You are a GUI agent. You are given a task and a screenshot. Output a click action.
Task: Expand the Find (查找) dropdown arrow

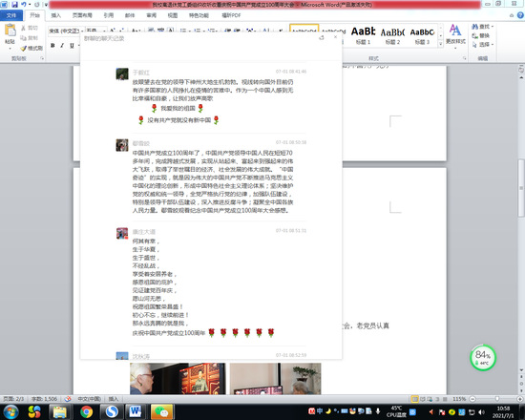(493, 27)
